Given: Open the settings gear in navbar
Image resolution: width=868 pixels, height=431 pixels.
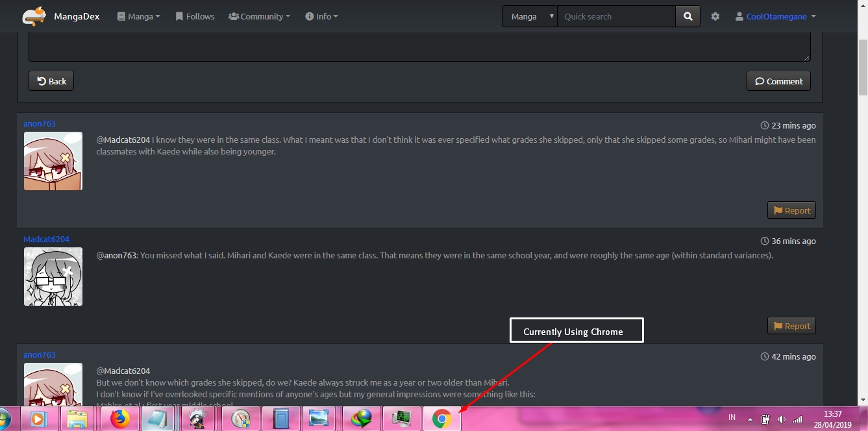Looking at the screenshot, I should (715, 16).
